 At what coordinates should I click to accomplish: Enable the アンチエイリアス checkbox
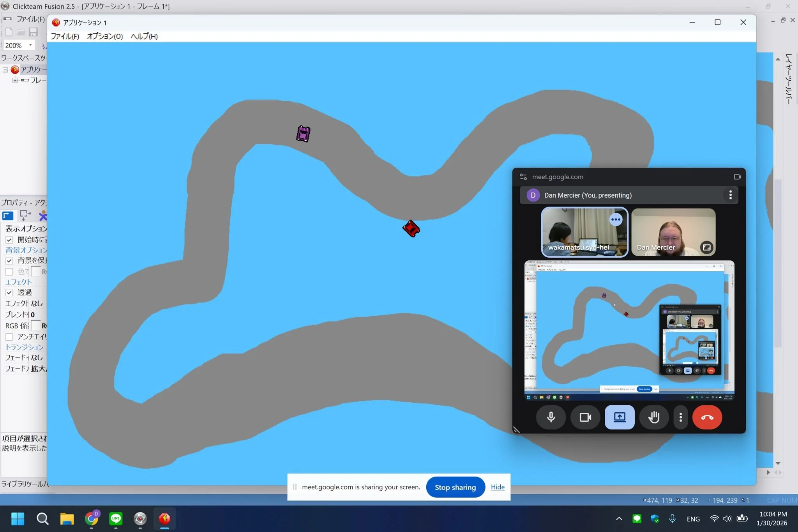pyautogui.click(x=9, y=337)
